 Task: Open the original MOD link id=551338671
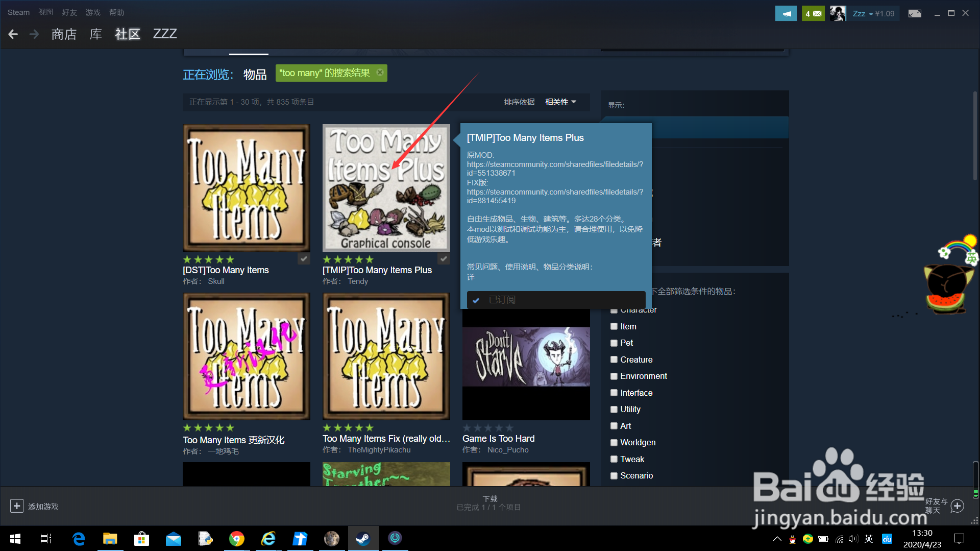[x=555, y=169]
